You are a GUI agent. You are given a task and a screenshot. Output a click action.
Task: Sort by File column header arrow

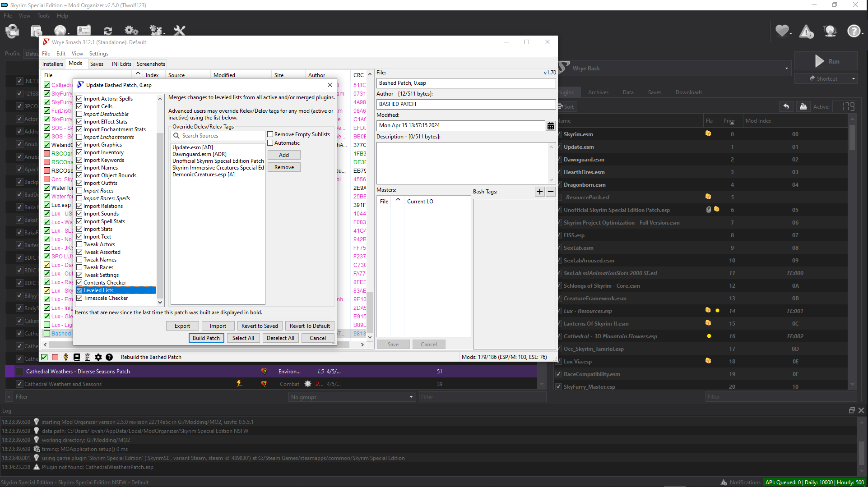pyautogui.click(x=138, y=74)
